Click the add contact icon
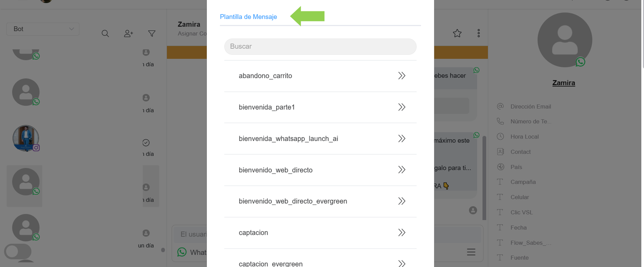The image size is (644, 267). [128, 33]
